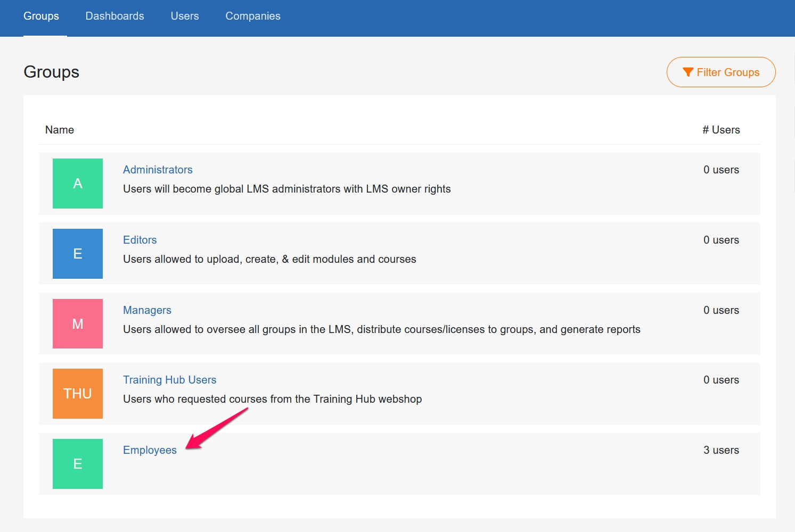The image size is (795, 532).
Task: Click the Groups page heading
Action: click(52, 72)
